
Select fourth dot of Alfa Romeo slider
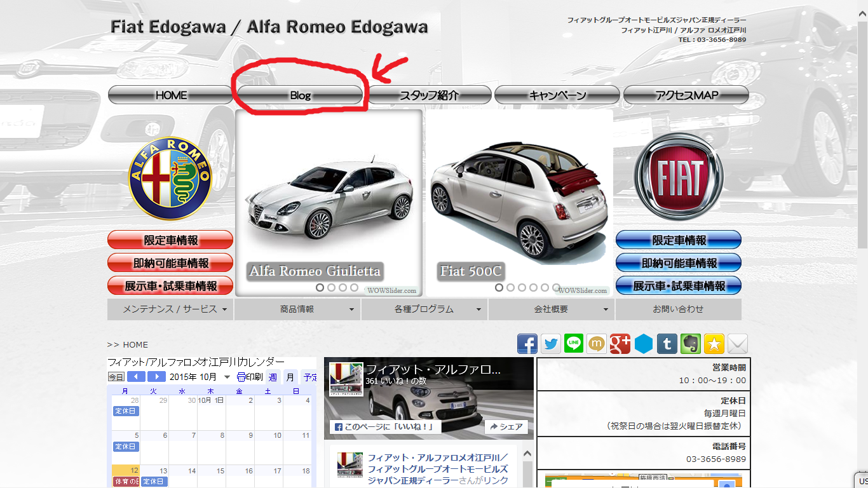coord(355,288)
